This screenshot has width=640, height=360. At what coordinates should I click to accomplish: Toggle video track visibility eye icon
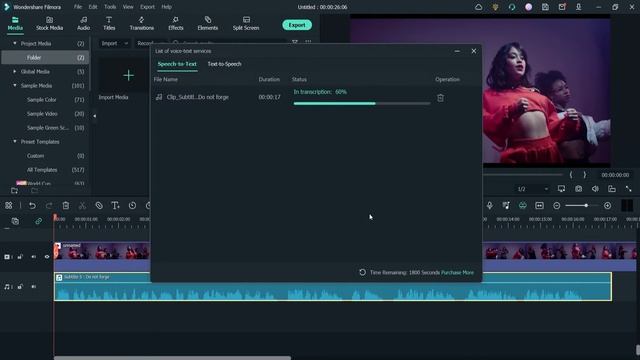(x=47, y=257)
